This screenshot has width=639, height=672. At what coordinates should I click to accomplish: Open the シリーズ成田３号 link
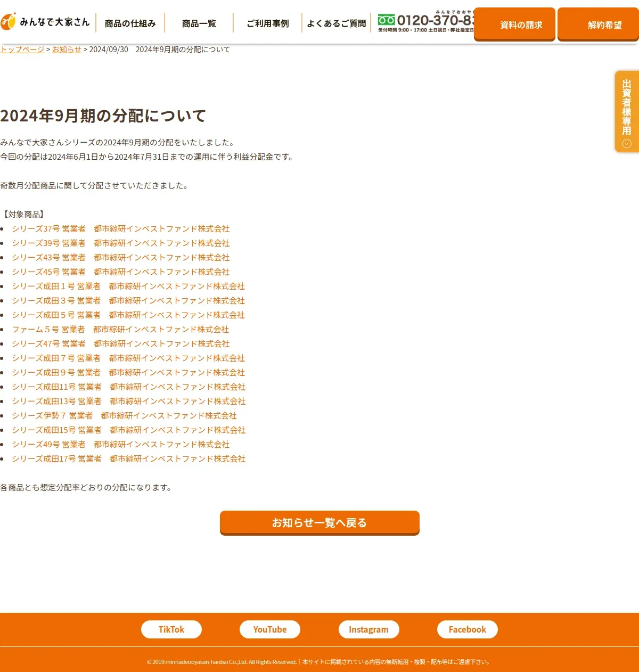coord(128,301)
